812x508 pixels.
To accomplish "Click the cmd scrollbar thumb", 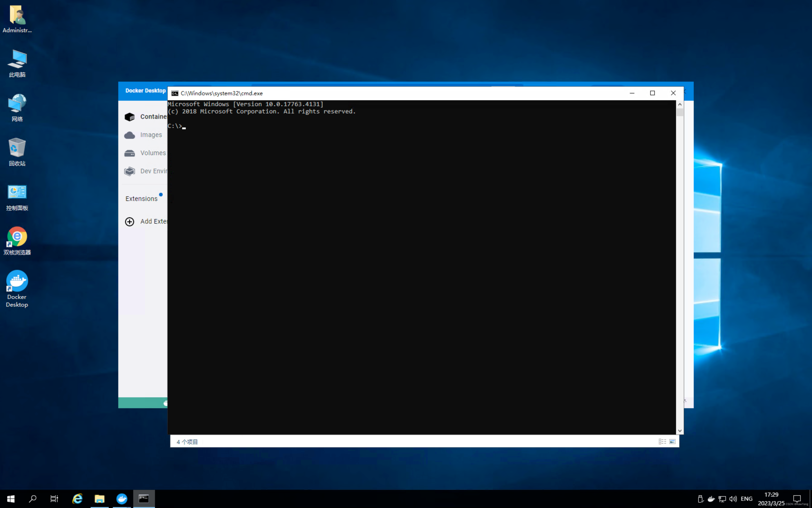I will pos(680,112).
